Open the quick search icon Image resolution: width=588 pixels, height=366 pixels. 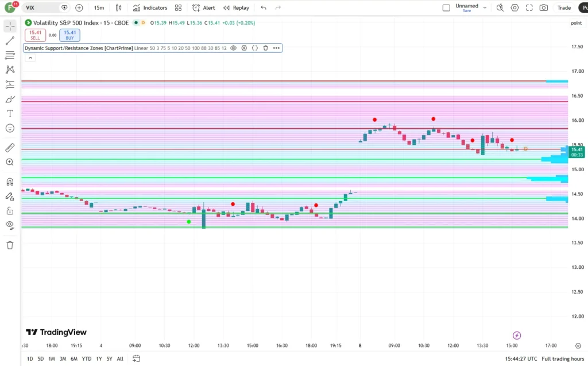pyautogui.click(x=500, y=7)
